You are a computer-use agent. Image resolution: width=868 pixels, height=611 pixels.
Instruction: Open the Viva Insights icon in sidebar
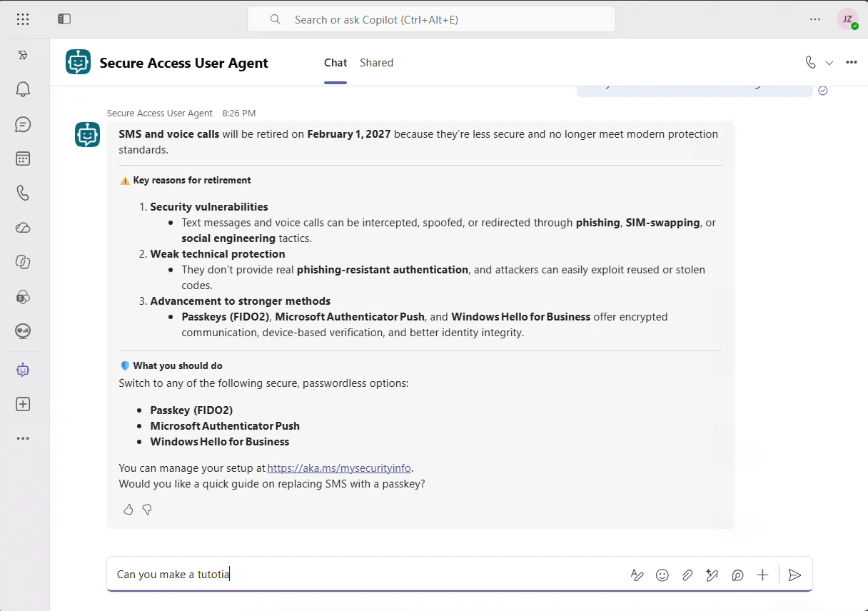click(x=23, y=331)
